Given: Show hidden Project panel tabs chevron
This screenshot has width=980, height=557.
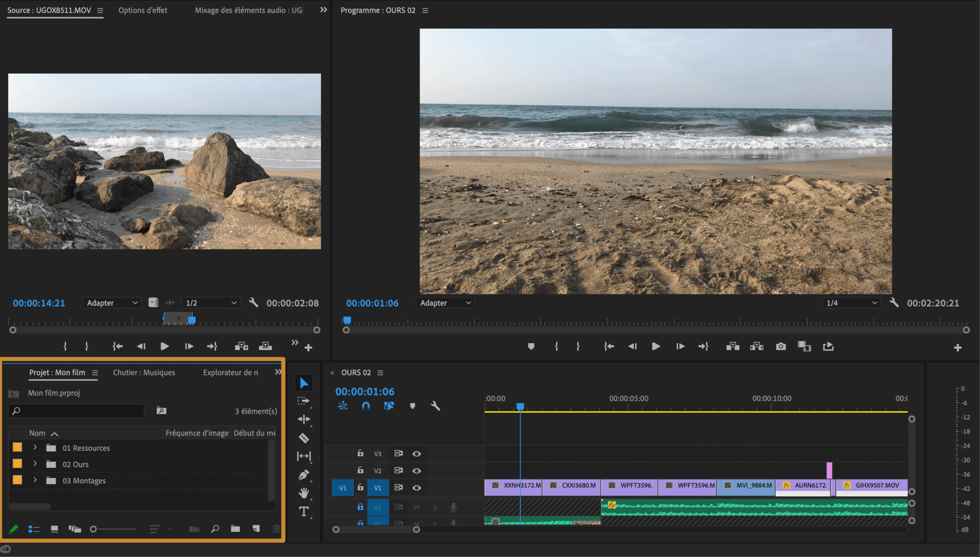Looking at the screenshot, I should 278,372.
